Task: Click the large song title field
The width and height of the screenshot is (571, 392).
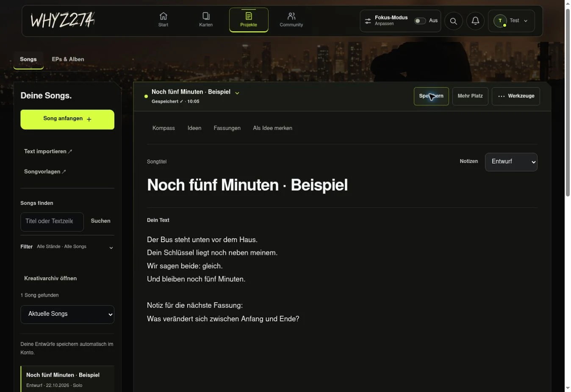Action: (x=342, y=185)
